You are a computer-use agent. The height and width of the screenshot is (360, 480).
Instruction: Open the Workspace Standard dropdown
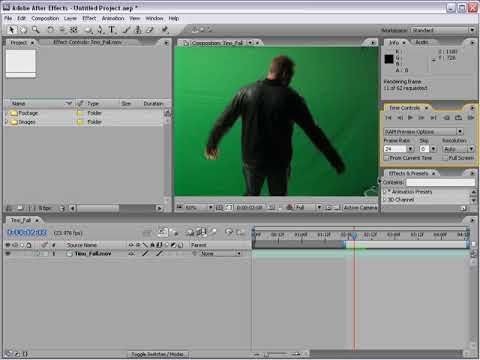click(443, 30)
